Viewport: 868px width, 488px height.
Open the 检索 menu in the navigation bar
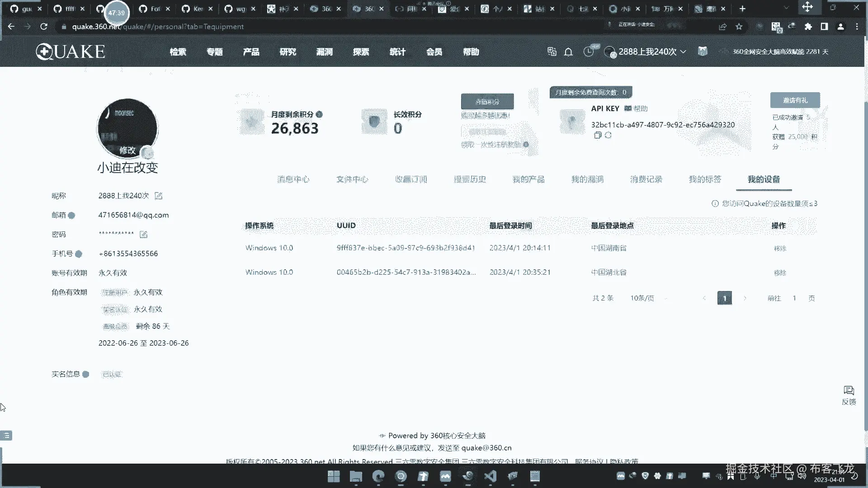(x=178, y=52)
